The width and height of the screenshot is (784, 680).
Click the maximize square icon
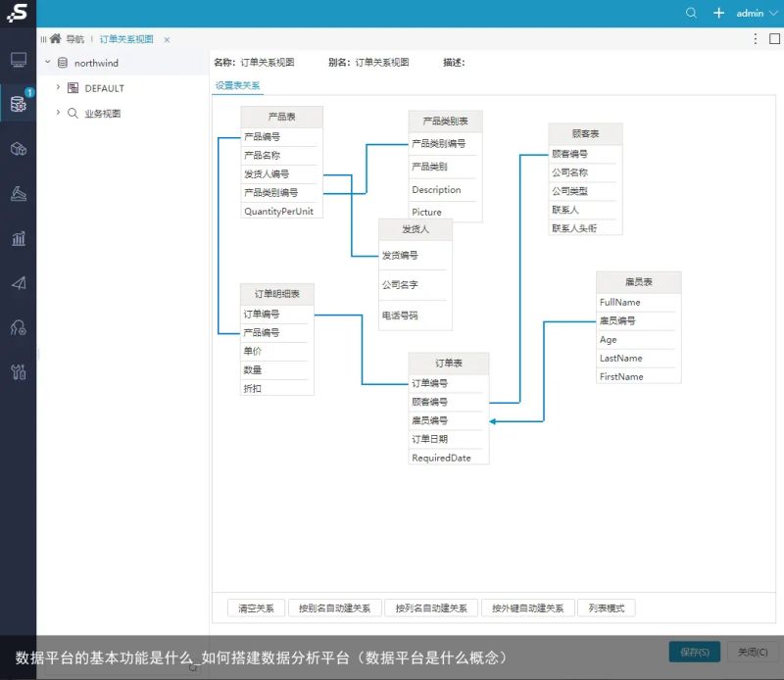(774, 38)
